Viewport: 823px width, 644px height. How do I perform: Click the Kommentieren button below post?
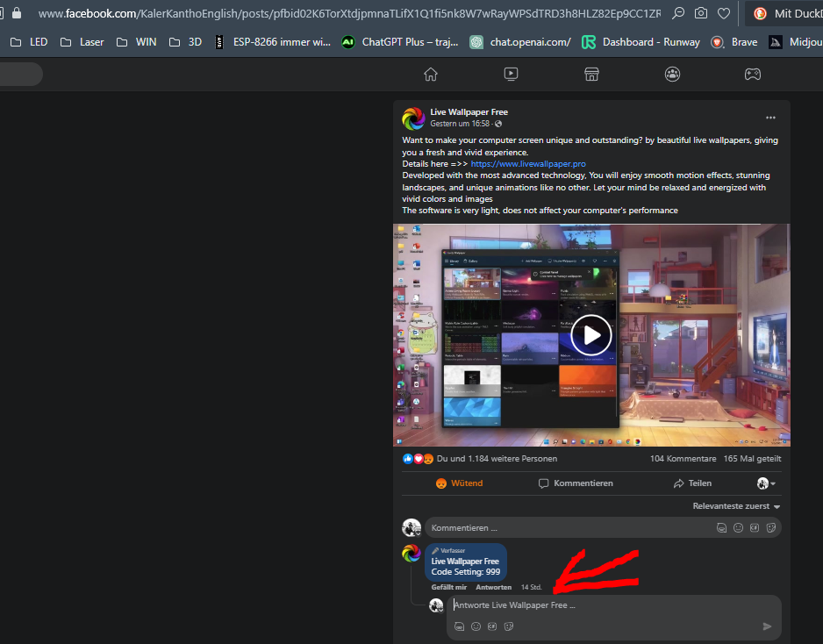[x=576, y=483]
